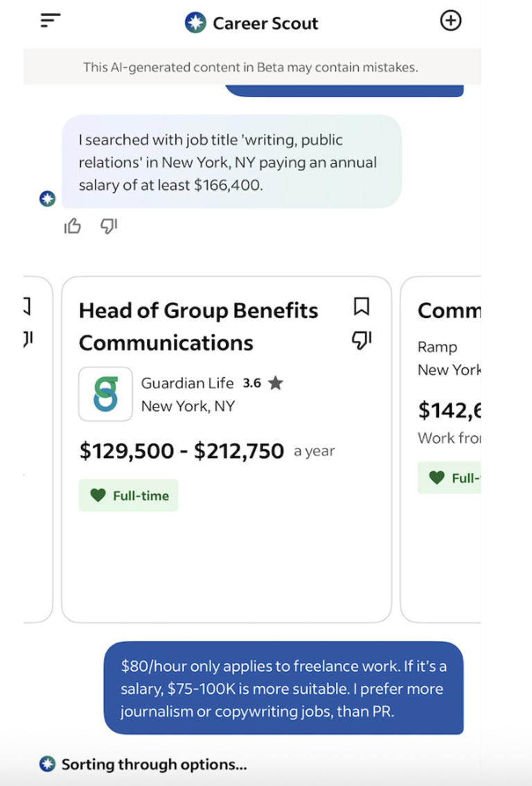
Task: Click the $129,500 - $212,750 salary text
Action: point(181,451)
